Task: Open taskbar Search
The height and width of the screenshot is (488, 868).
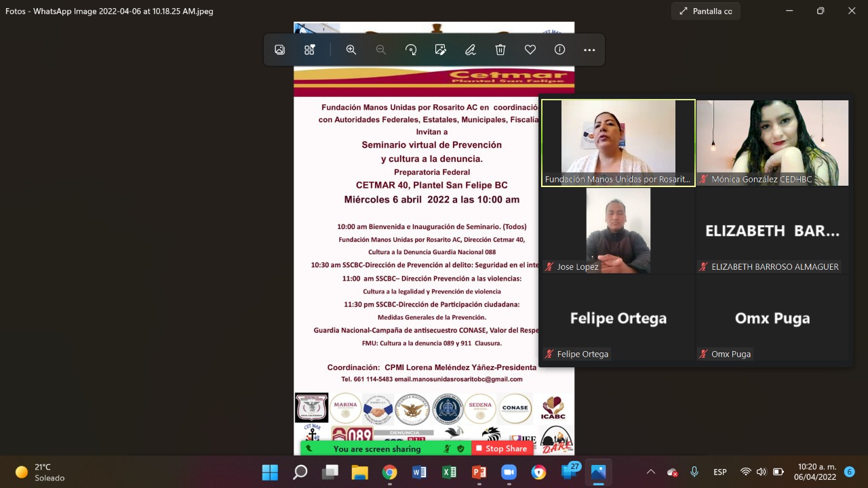Action: pos(300,472)
